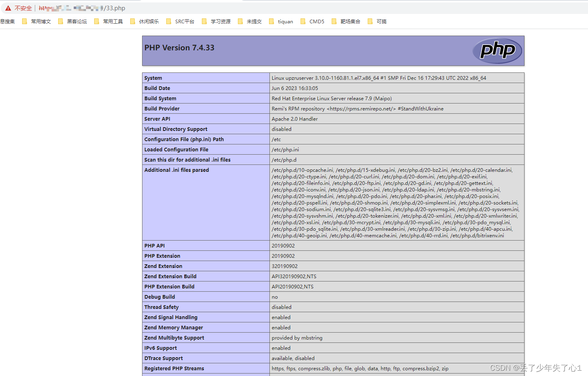Click the System row label
588x376 pixels.
coord(153,78)
